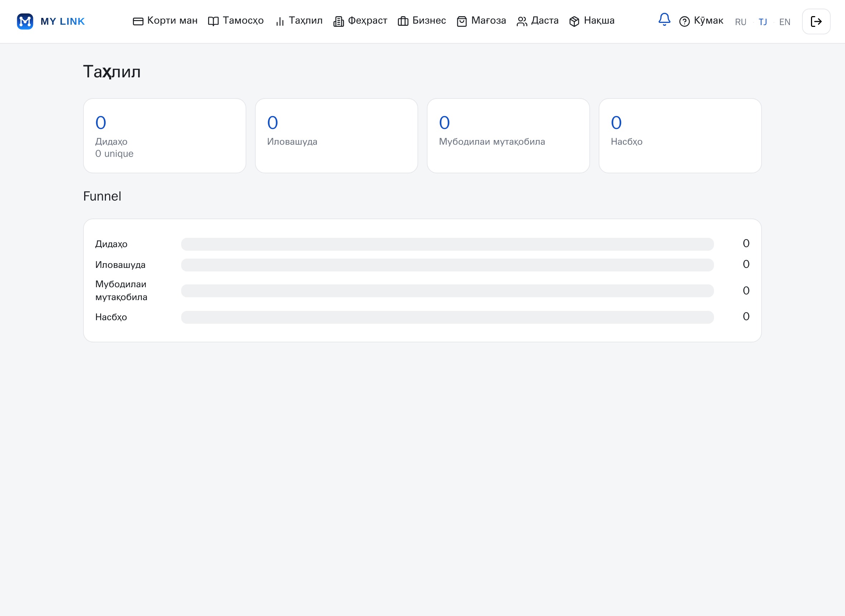Open the Бизнес navigation item
845x616 pixels.
(x=422, y=20)
